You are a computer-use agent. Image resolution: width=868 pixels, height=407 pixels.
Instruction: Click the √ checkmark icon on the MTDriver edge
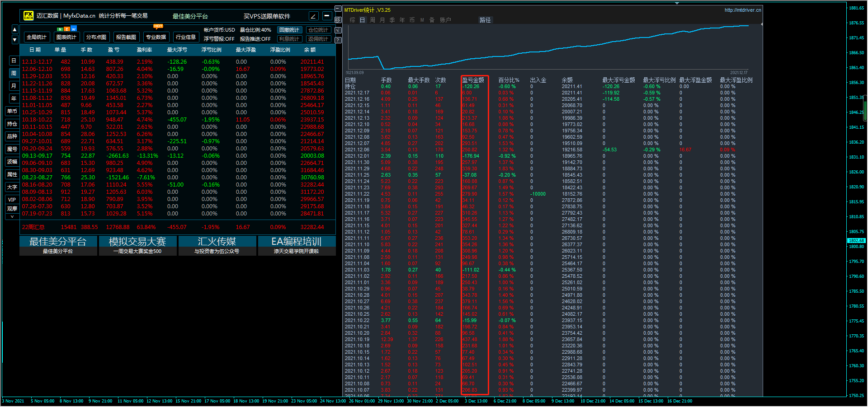coord(338,30)
